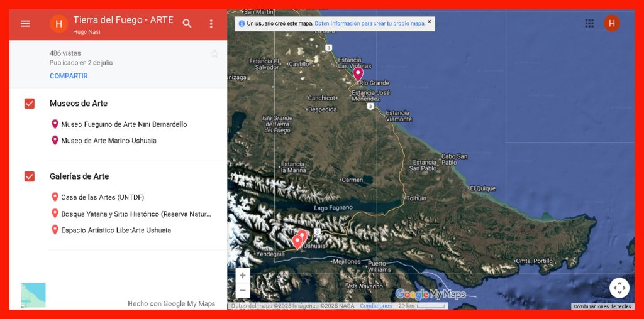Uncheck the Museos de Arte layer

tap(30, 104)
